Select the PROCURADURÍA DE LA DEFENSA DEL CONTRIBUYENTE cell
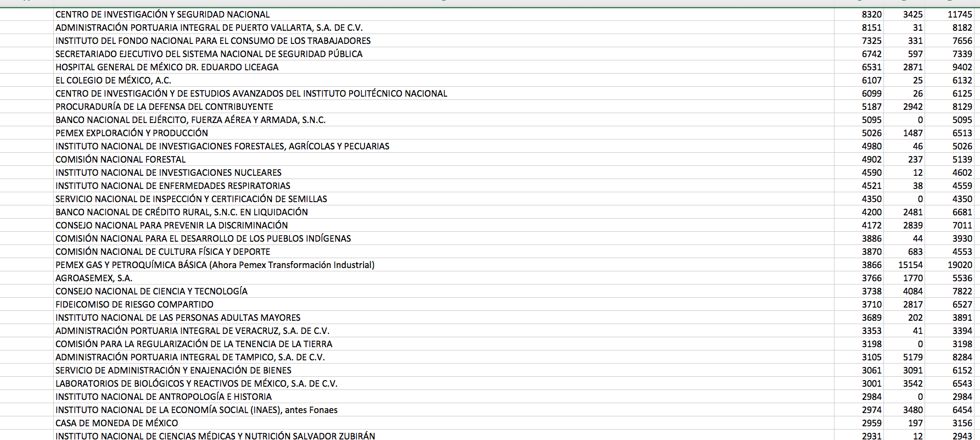980x440 pixels. pos(164,107)
